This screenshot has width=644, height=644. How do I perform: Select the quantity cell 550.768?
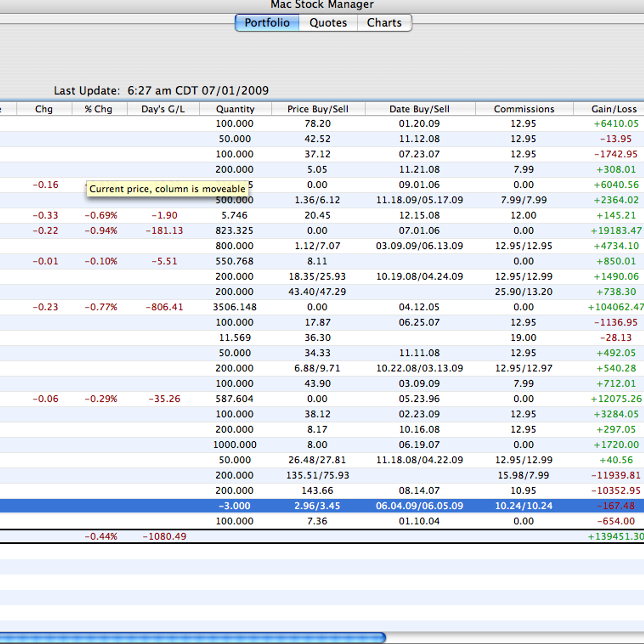[x=235, y=261]
